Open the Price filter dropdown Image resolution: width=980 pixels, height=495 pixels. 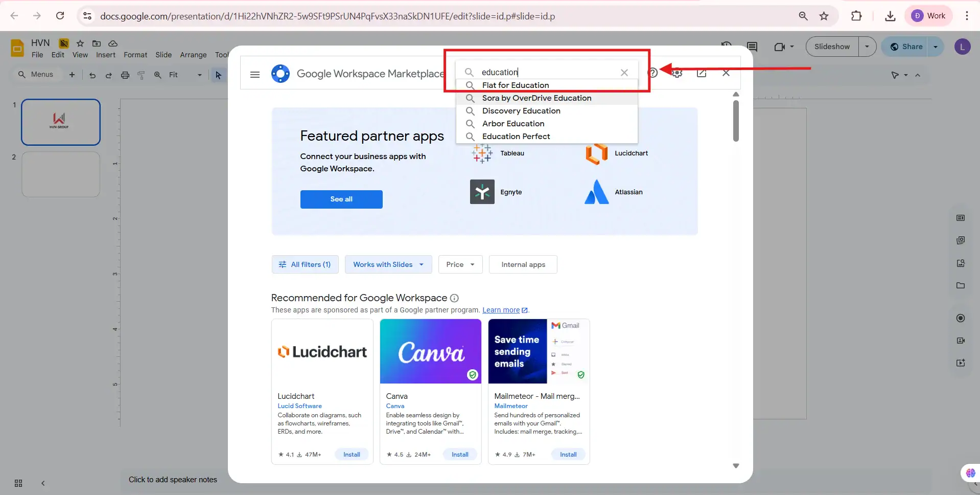tap(459, 264)
